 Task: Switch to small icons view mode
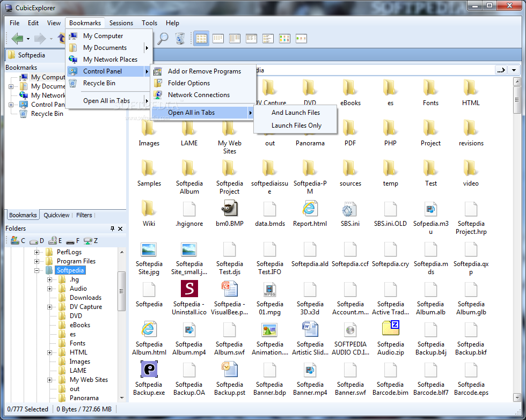pyautogui.click(x=218, y=39)
